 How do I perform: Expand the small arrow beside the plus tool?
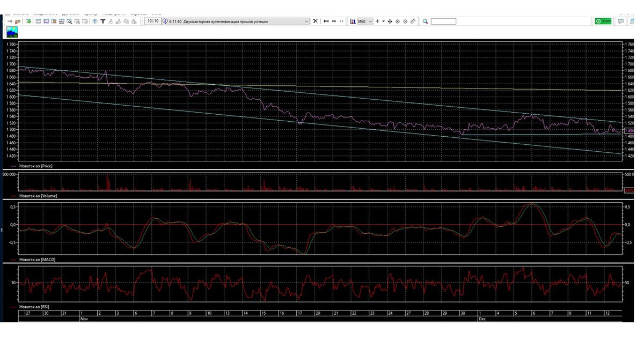pyautogui.click(x=384, y=21)
